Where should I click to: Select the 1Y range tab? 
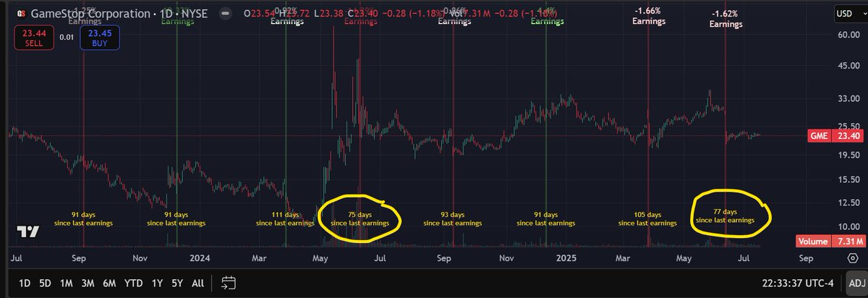(x=156, y=282)
